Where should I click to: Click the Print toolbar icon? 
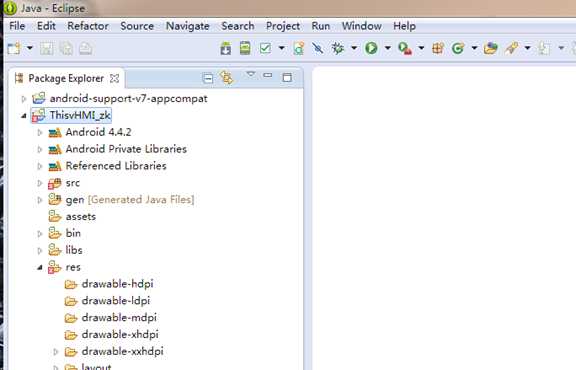pos(86,48)
